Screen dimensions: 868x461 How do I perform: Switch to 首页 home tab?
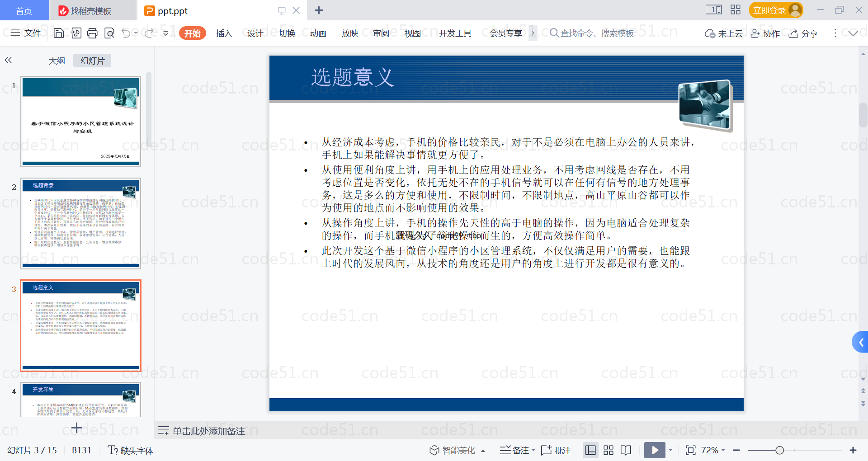pos(24,10)
